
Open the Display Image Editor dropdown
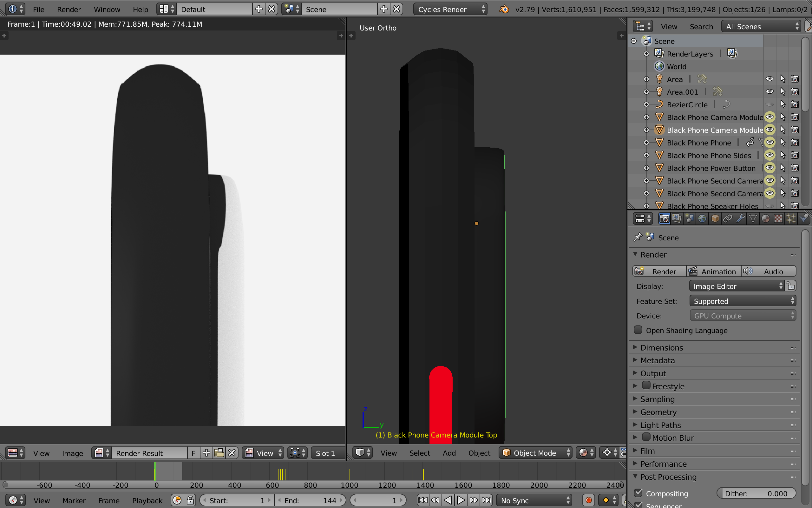[737, 286]
